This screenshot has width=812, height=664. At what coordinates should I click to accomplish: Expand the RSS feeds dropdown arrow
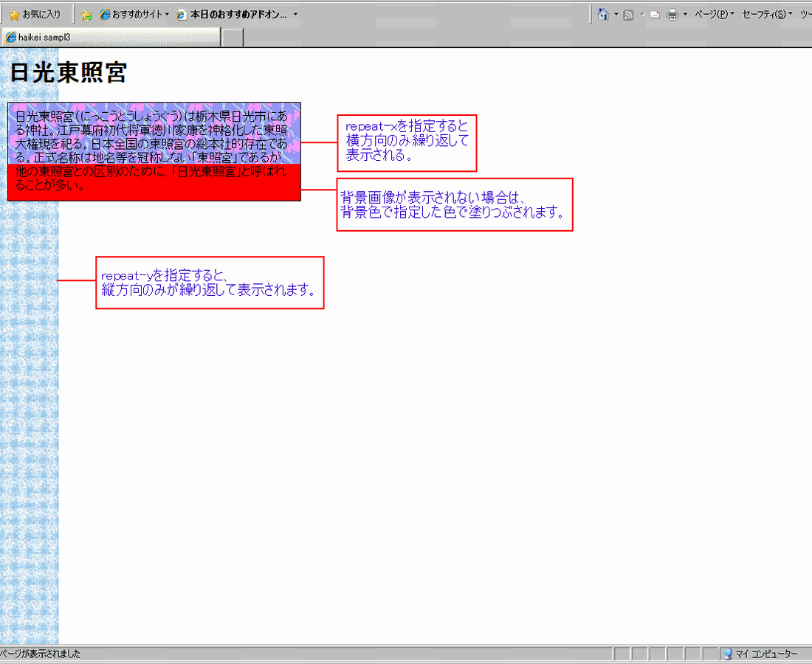642,15
